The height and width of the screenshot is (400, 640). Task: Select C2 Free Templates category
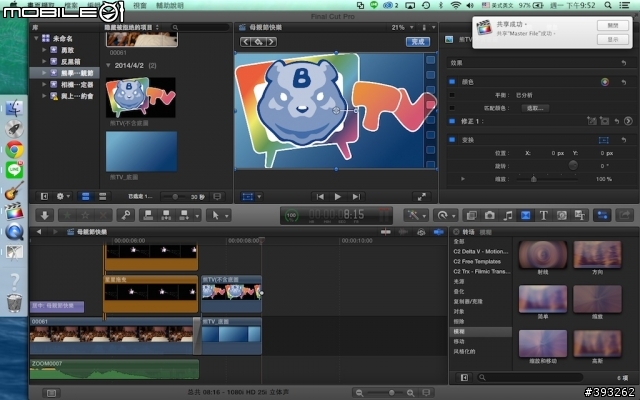[x=477, y=262]
